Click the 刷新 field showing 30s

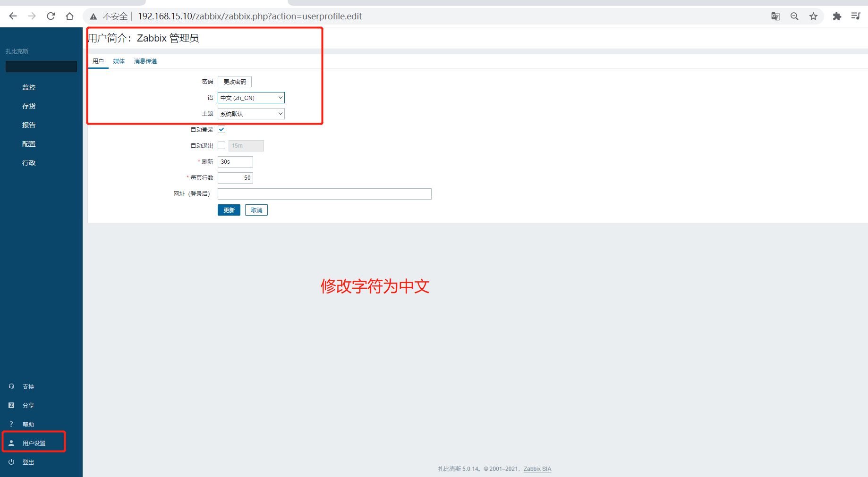pos(235,162)
